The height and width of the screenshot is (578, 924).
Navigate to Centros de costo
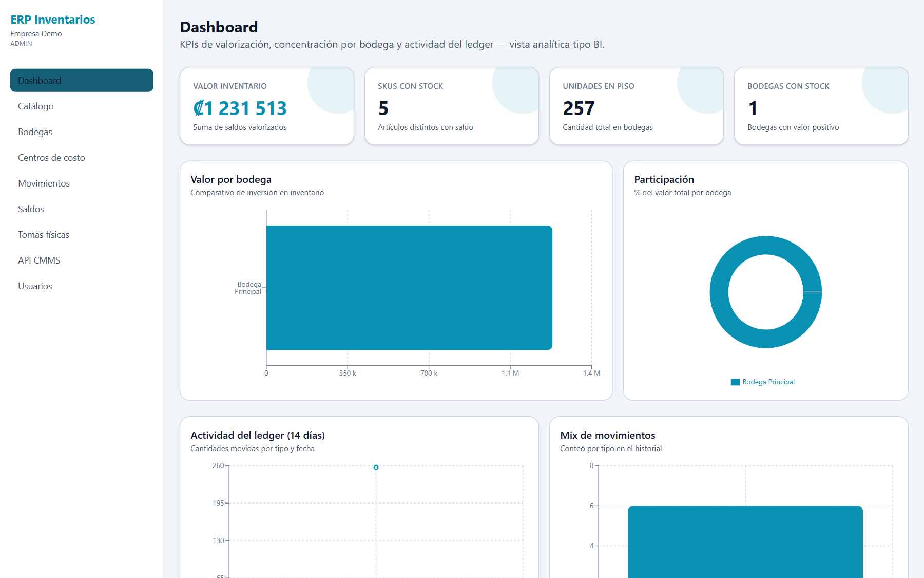82,158
